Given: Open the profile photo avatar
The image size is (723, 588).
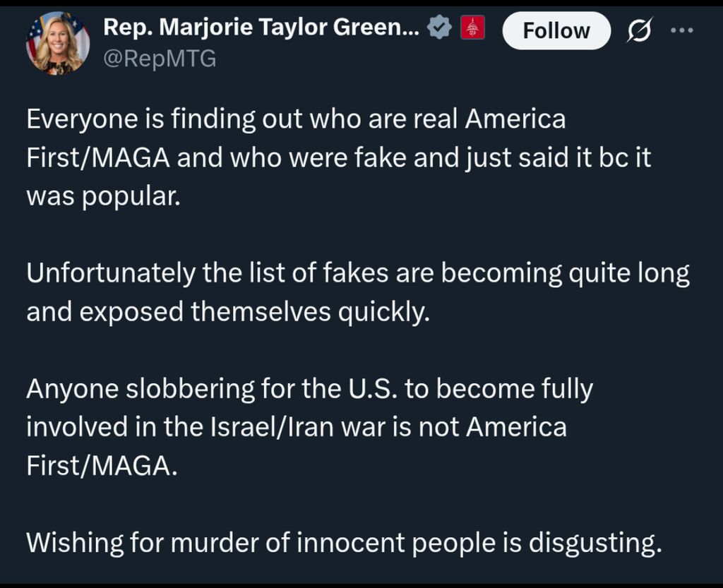Looking at the screenshot, I should [58, 44].
